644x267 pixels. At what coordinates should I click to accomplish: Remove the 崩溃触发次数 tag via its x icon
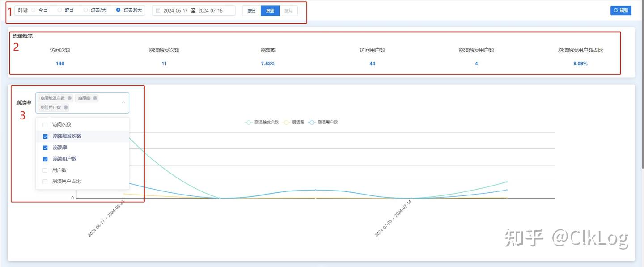coord(70,98)
